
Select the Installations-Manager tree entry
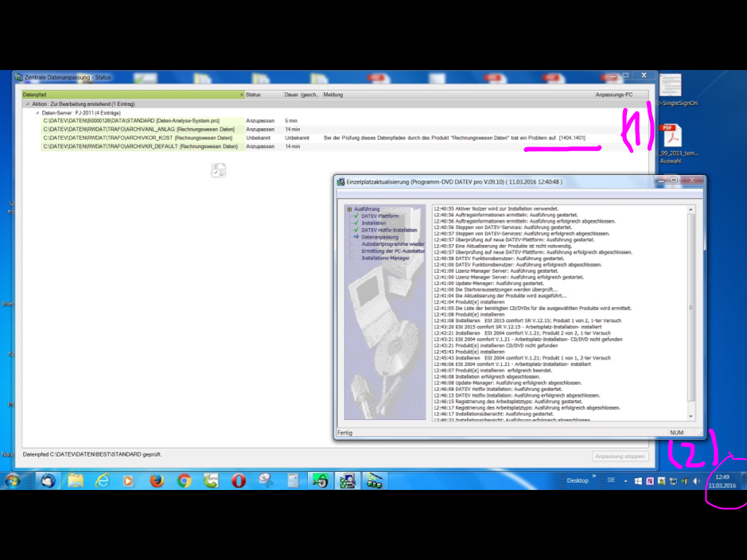(385, 258)
